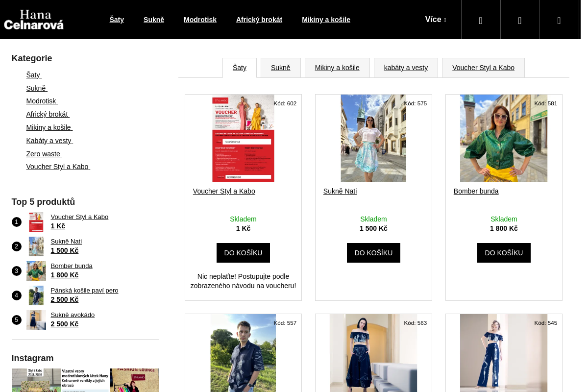Expand the Více menu dropdown
This screenshot has width=588, height=392.
pos(436,20)
